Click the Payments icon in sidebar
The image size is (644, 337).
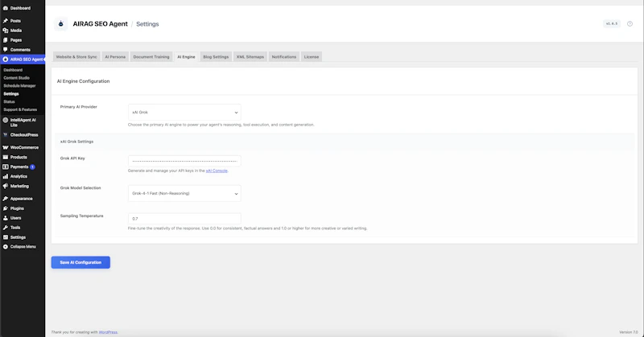tap(6, 166)
